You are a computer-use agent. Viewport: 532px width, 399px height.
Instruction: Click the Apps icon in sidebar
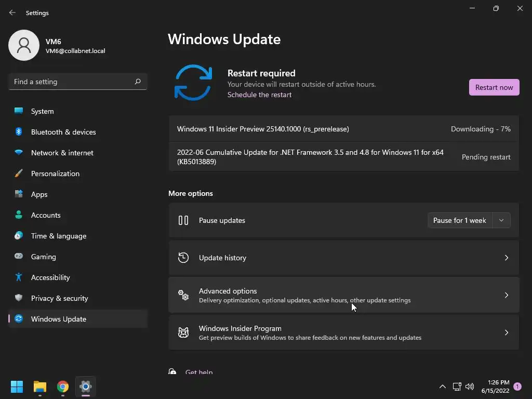[19, 194]
